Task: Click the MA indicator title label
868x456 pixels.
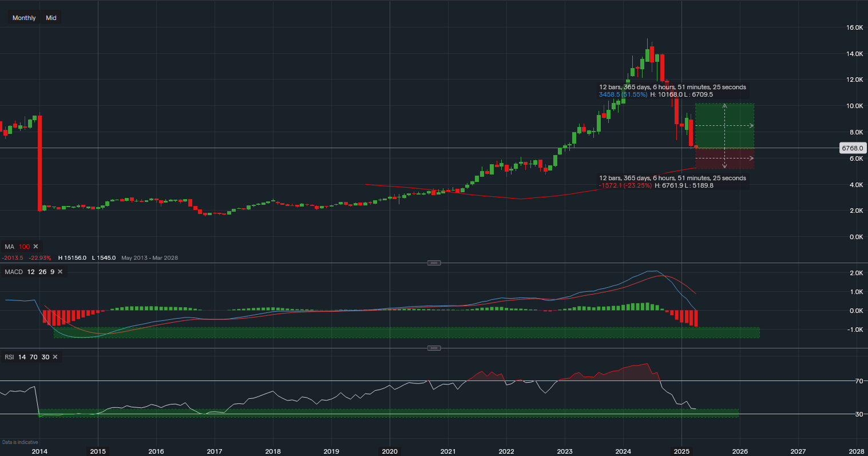Action: click(x=9, y=246)
